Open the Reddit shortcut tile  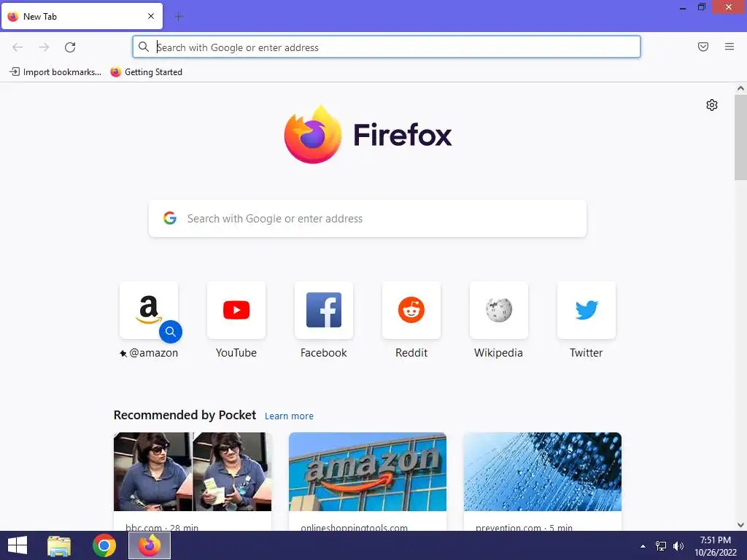[411, 310]
